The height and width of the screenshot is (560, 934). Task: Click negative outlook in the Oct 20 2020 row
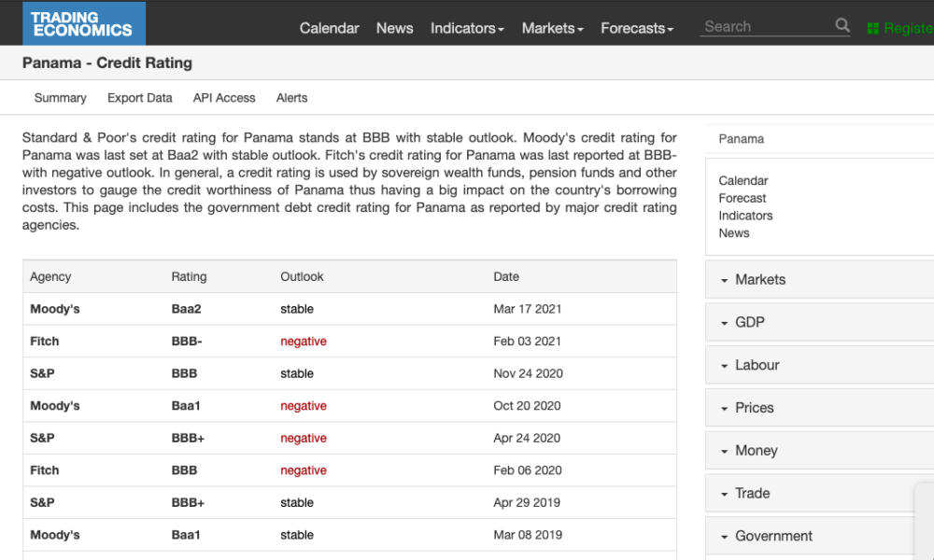[304, 405]
